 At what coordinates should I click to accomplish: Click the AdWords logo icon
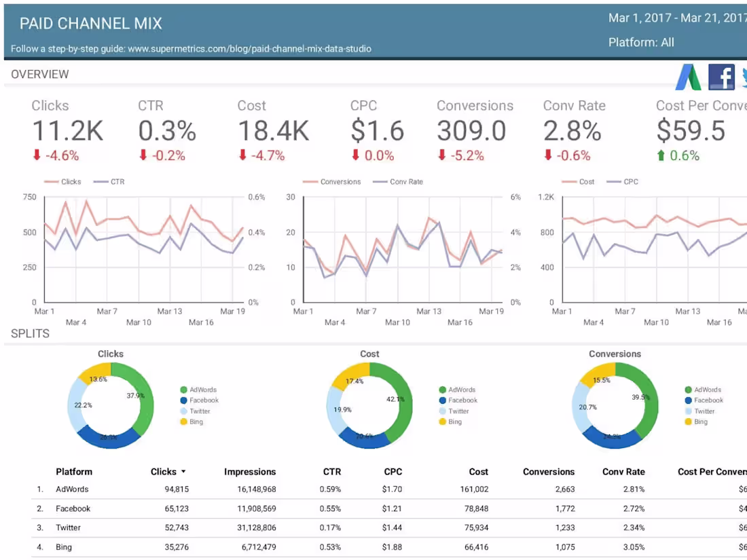688,77
